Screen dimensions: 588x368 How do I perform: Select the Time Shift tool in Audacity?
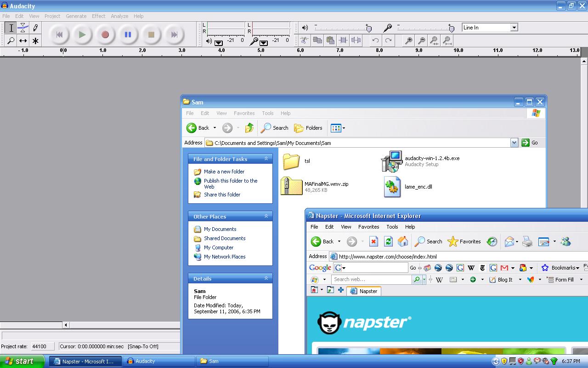pyautogui.click(x=23, y=40)
